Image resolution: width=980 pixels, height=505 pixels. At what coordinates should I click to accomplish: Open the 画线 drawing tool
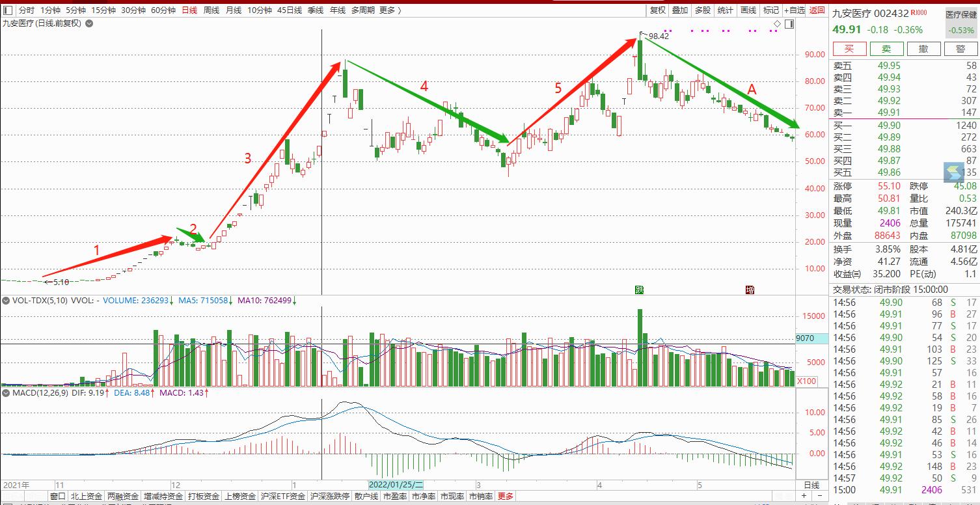coord(748,10)
